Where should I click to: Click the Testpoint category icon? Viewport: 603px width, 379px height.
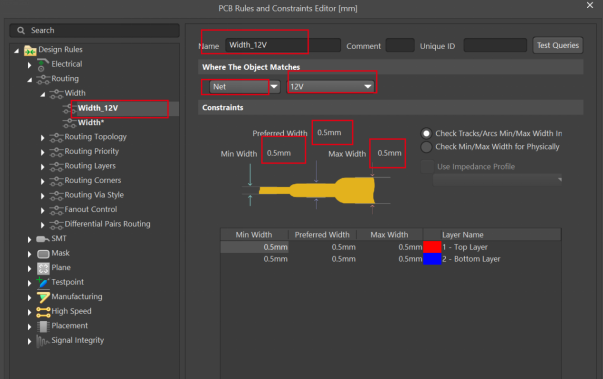click(43, 283)
